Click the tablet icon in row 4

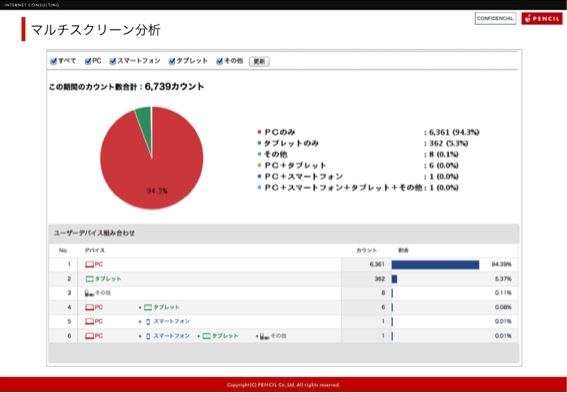click(148, 307)
